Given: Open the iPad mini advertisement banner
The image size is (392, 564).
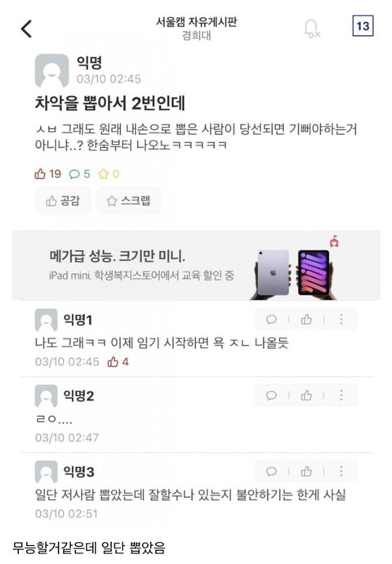Looking at the screenshot, I should 196,266.
